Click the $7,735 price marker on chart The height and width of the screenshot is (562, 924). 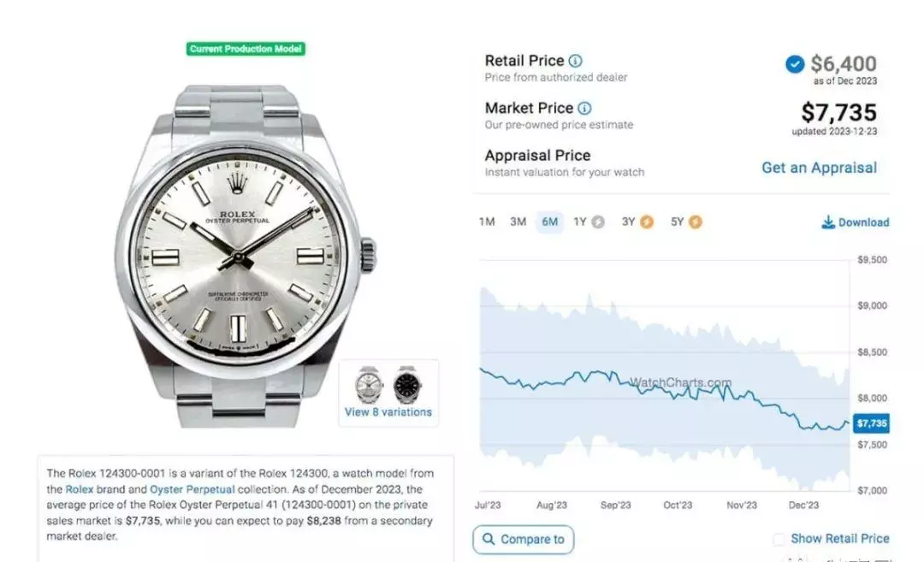pyautogui.click(x=872, y=423)
